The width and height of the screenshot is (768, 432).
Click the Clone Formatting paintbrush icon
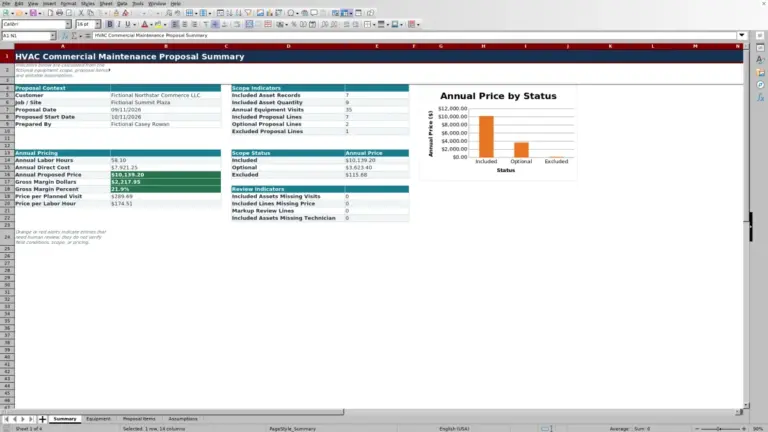(116, 13)
